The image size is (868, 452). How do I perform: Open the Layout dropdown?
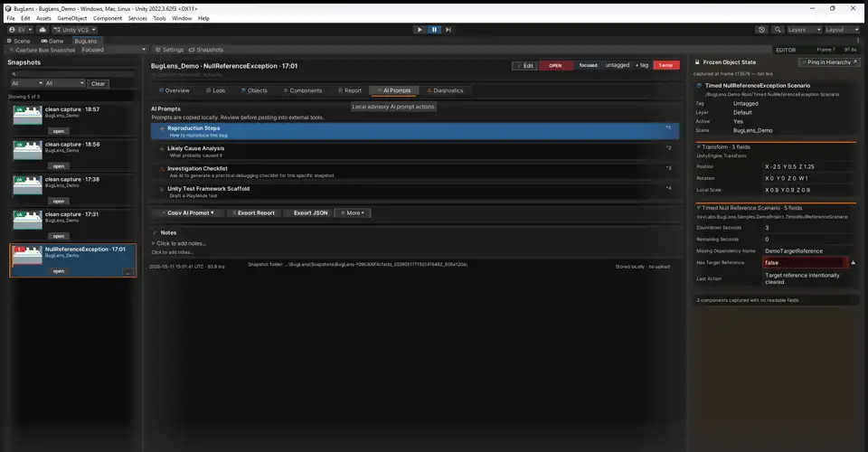pos(842,30)
